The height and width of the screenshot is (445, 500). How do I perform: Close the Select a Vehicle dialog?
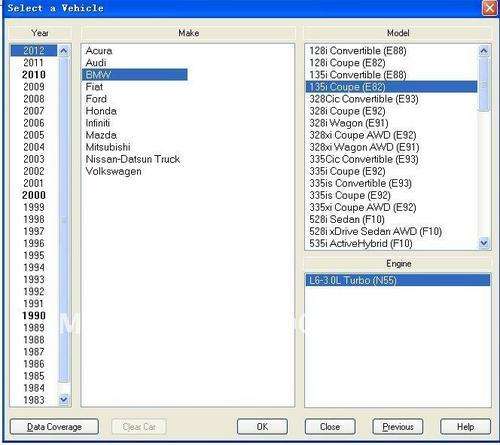coord(489,8)
